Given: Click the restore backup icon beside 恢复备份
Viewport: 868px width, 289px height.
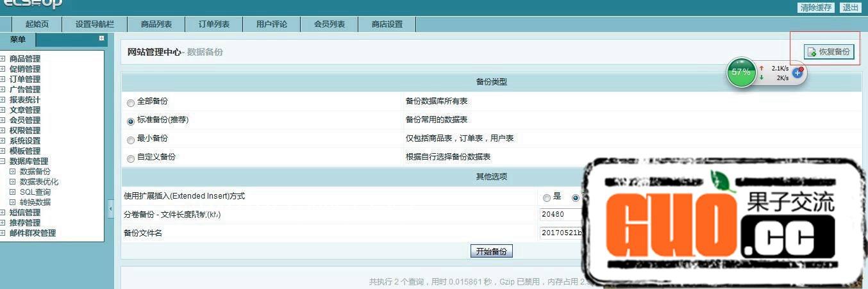Looking at the screenshot, I should 812,53.
